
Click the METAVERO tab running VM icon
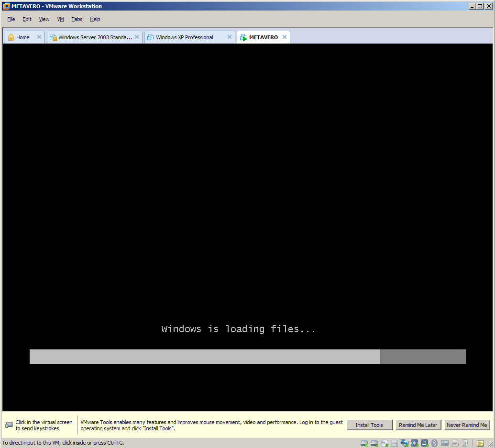[243, 38]
